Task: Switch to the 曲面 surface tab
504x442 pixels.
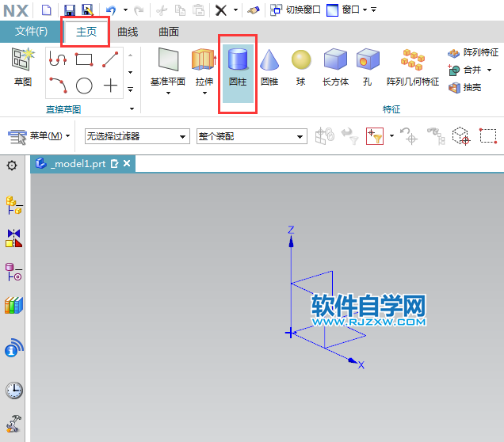Action: [169, 32]
